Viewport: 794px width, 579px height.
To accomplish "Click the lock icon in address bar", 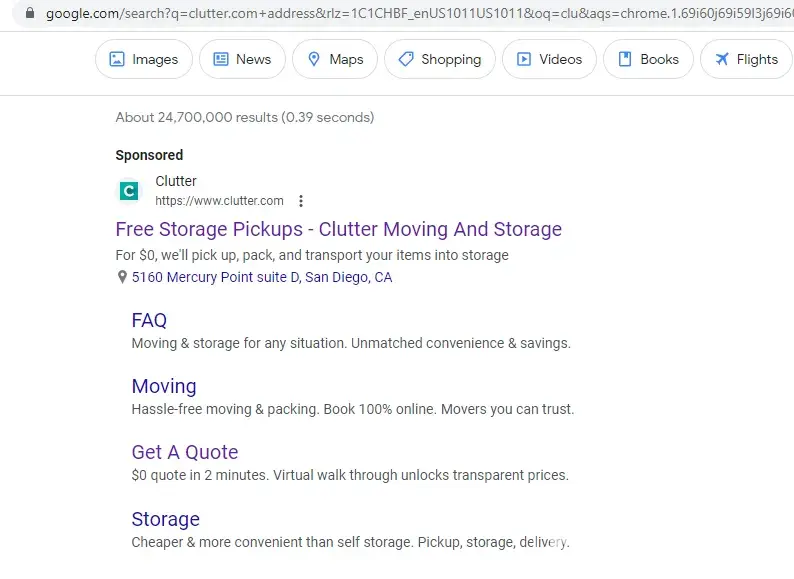I will (29, 13).
